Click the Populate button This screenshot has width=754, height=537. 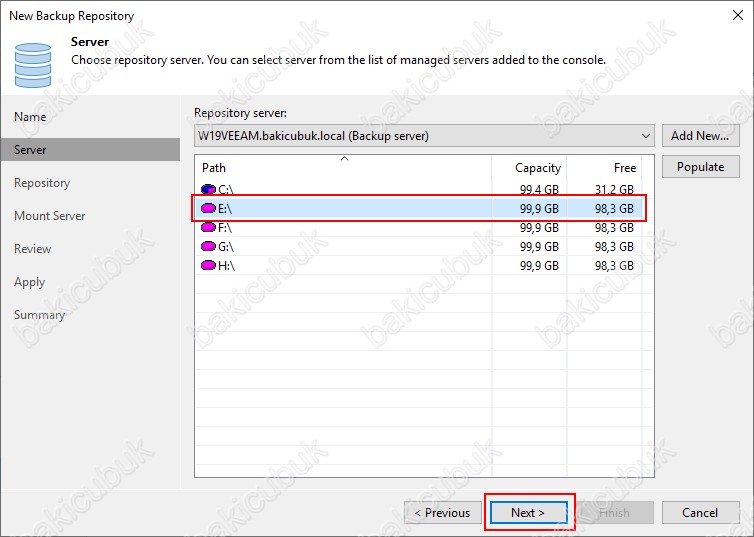[700, 167]
